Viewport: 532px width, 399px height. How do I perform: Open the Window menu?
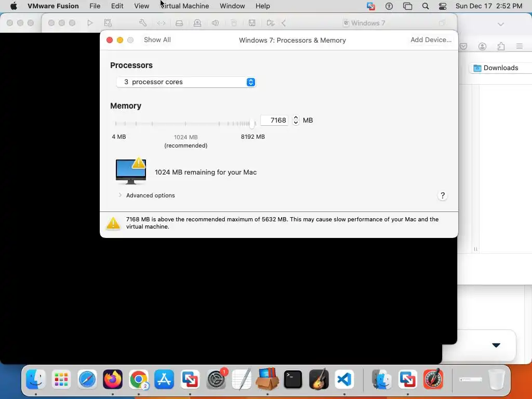[232, 6]
